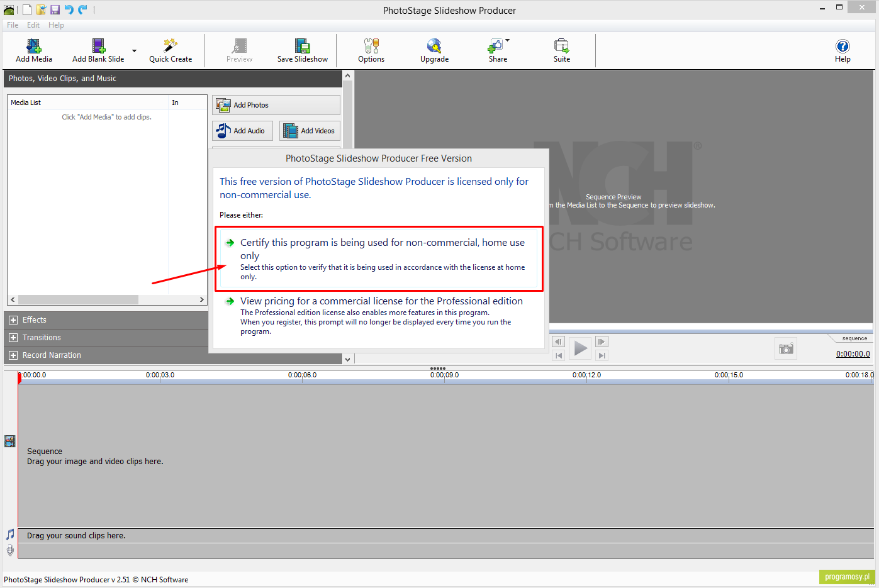Click the 0:00:09.0 timeline ruler mark
879x588 pixels.
[x=445, y=375]
